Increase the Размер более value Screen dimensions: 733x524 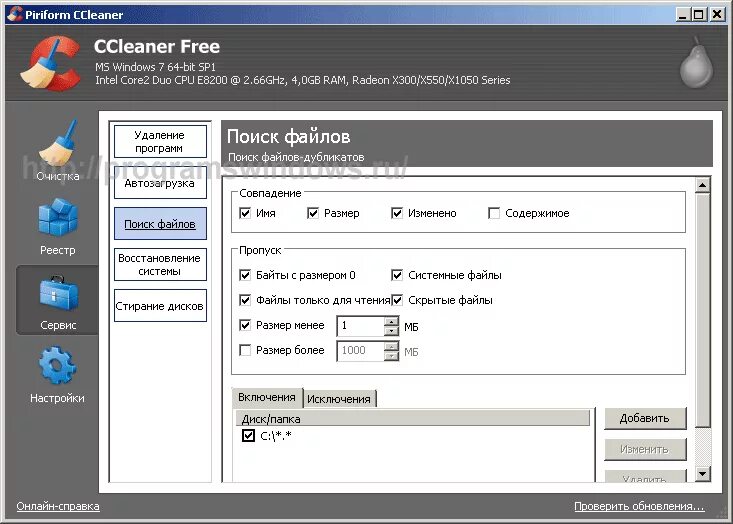[x=391, y=346]
